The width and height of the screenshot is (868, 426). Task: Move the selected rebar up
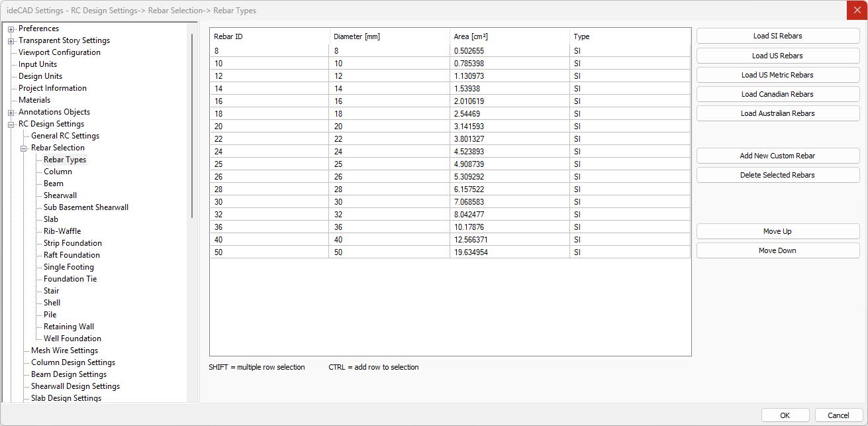(x=777, y=231)
